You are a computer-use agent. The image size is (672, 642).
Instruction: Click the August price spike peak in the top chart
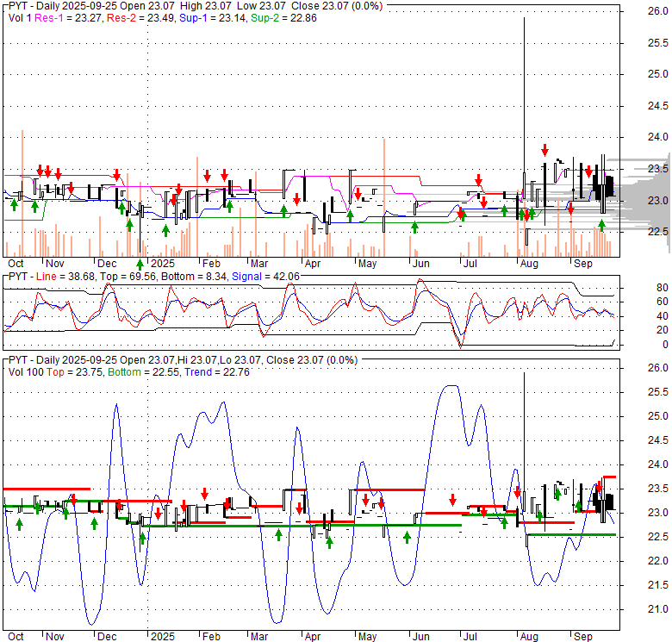pos(524,19)
